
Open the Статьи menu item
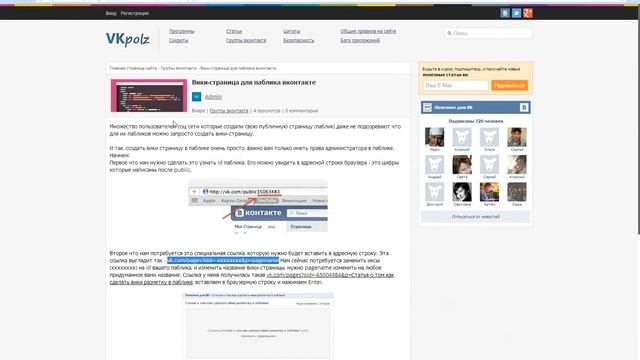tap(234, 31)
